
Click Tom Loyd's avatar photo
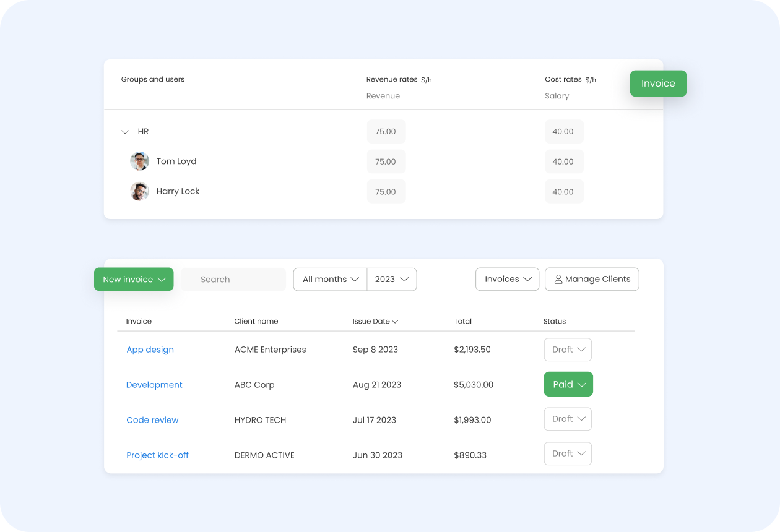[139, 161]
